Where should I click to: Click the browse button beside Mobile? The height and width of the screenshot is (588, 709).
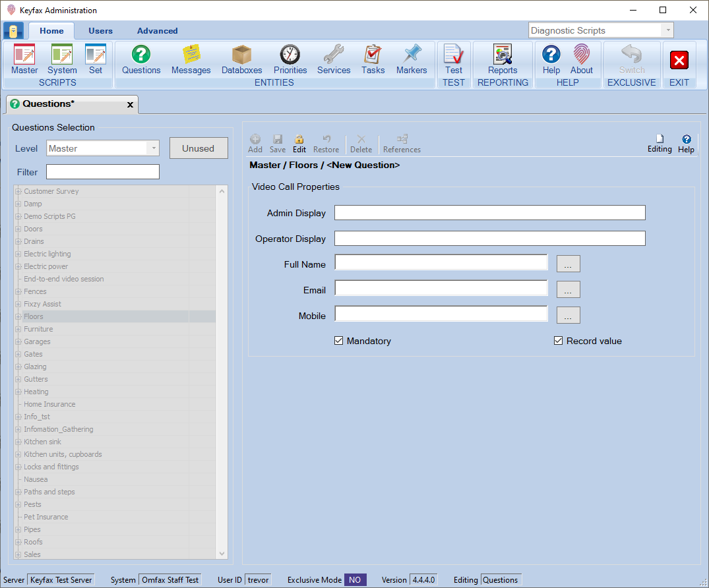tap(568, 316)
